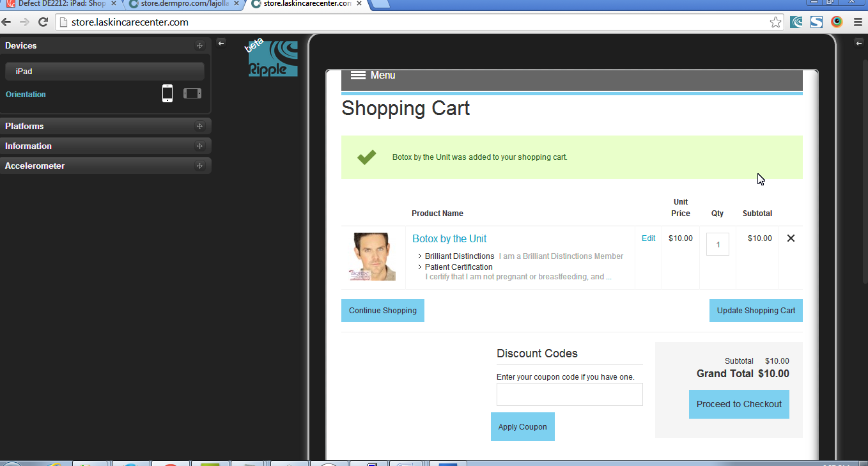Click the Grand Total $10.00 text
This screenshot has width=868, height=466.
(x=743, y=374)
